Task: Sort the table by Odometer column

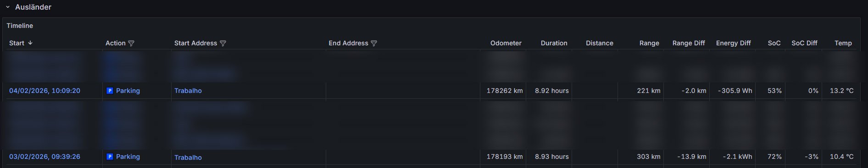Action: [506, 43]
